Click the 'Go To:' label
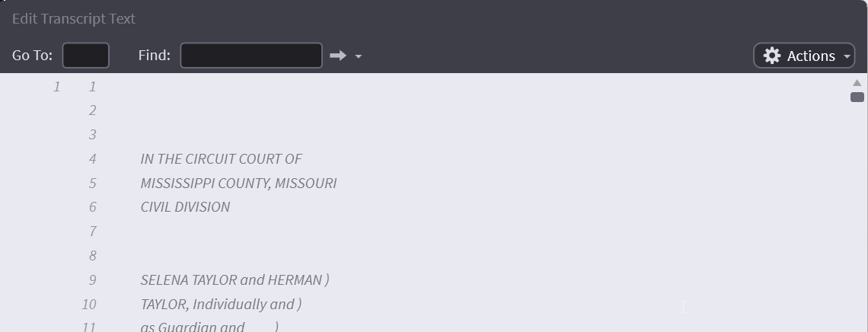 tap(32, 56)
